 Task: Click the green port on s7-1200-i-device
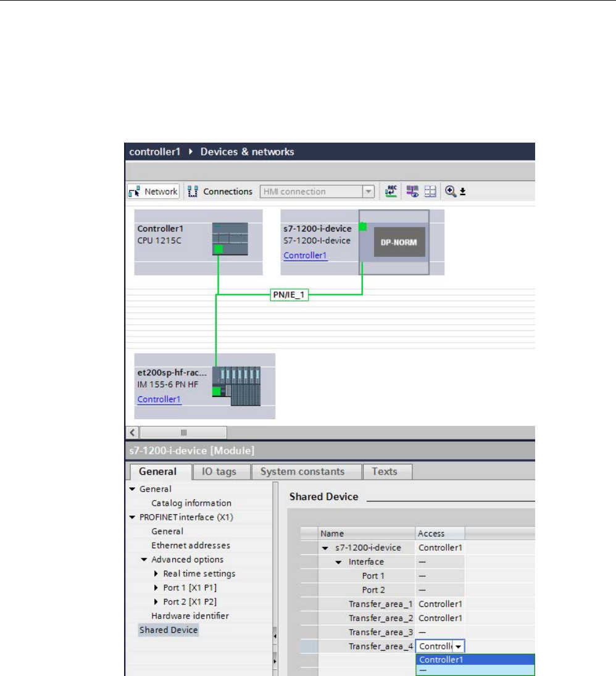click(362, 227)
